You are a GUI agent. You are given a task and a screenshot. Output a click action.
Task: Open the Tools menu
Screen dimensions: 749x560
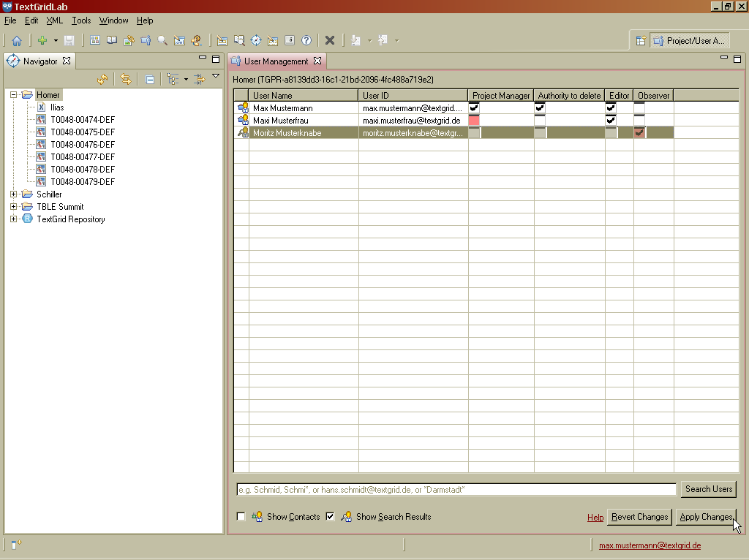point(81,20)
